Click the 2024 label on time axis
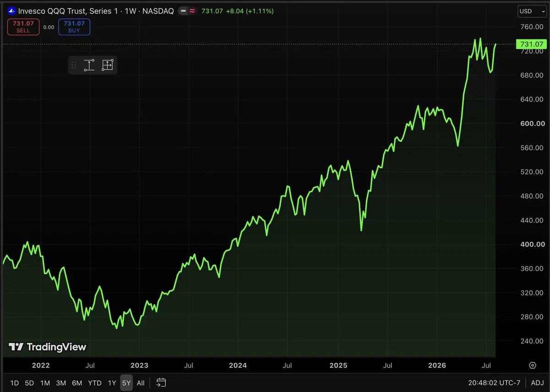This screenshot has width=550, height=392. coord(238,365)
